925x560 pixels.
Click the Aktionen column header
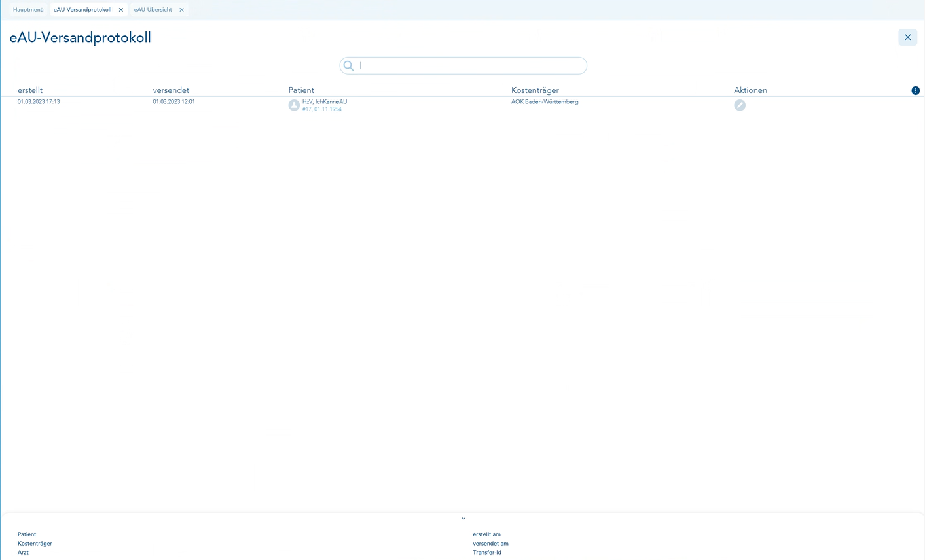point(750,90)
